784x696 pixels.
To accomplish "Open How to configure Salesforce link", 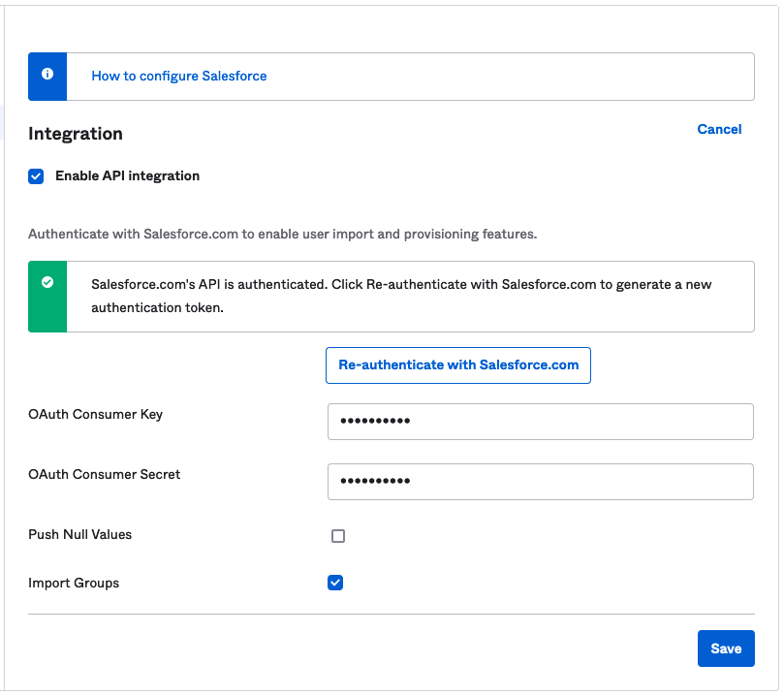I will [x=178, y=76].
